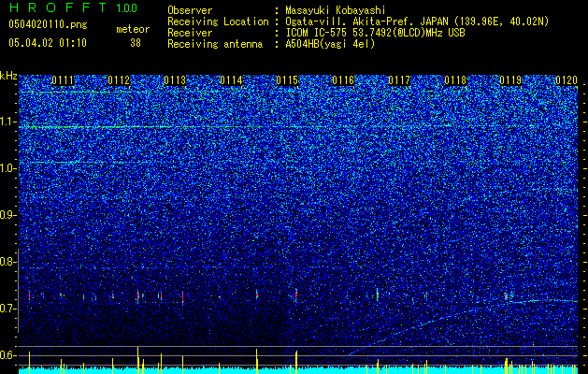This screenshot has height=374, width=588.
Task: Click the Receiving Location label
Action: [x=218, y=22]
